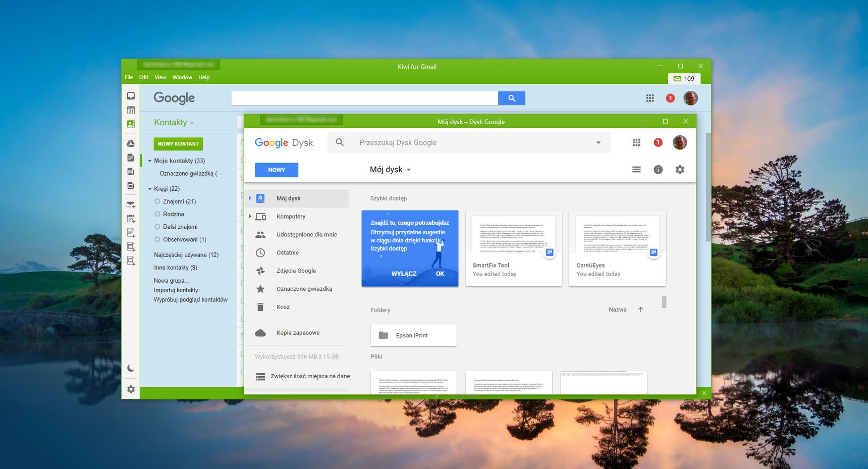
Task: Open Google Sheets icon in Kiwi sidebar
Action: [131, 172]
